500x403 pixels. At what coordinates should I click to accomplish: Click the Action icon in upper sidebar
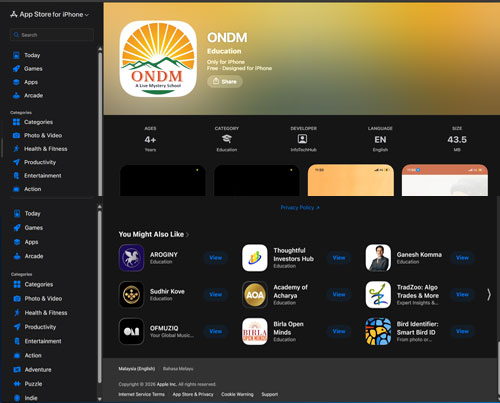[x=16, y=189]
